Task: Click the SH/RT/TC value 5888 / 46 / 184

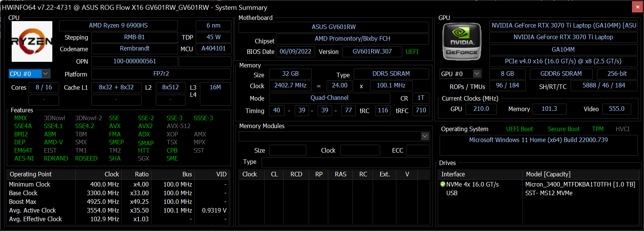Action: click(x=604, y=86)
